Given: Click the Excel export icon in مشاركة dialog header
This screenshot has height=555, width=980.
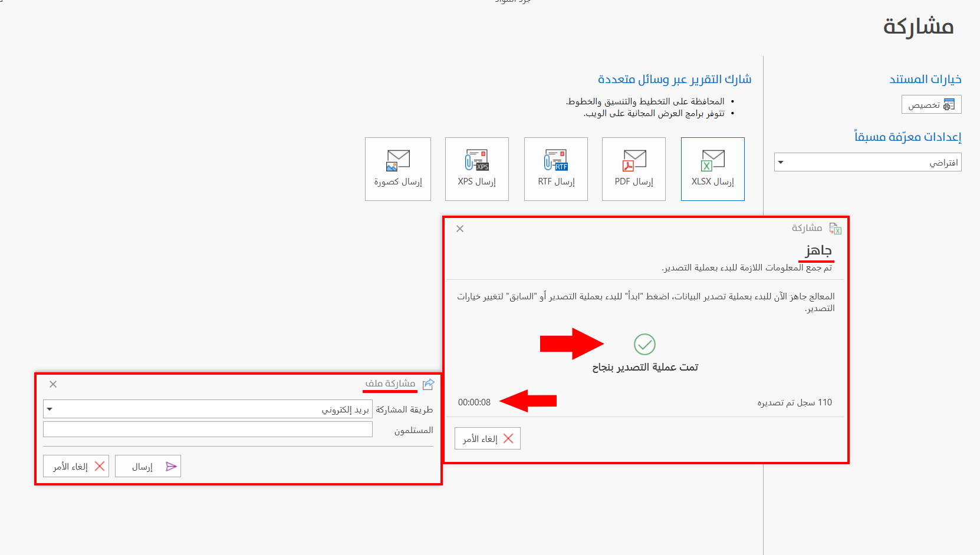Looking at the screenshot, I should coord(836,229).
